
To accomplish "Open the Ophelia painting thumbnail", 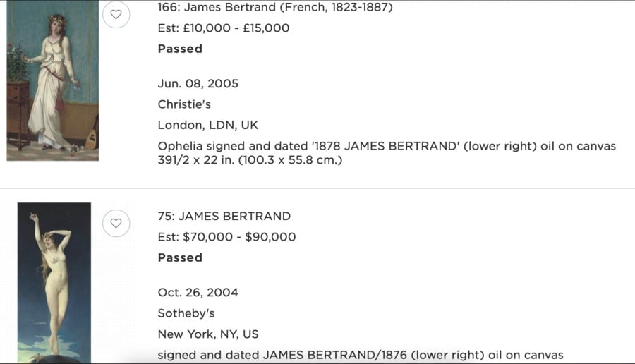I will (x=53, y=80).
